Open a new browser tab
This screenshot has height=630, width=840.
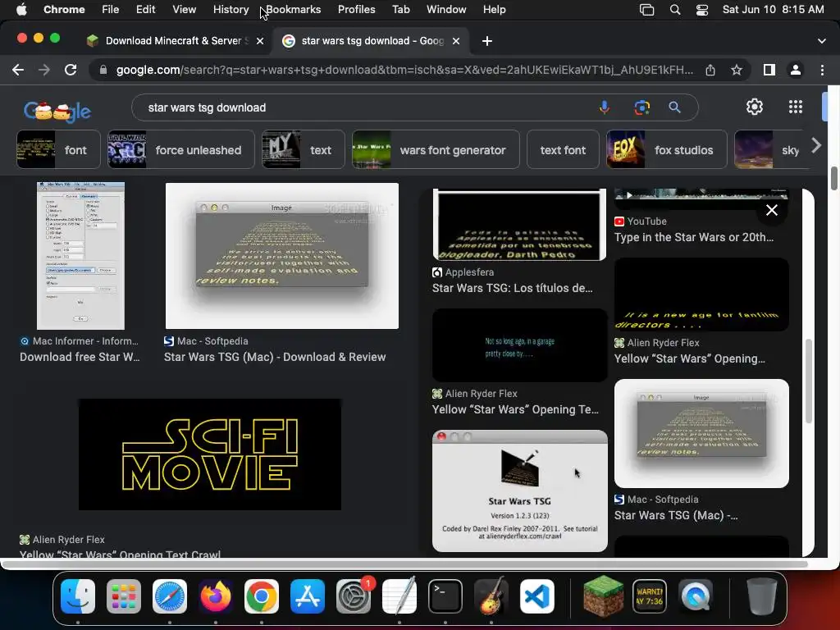pos(487,41)
